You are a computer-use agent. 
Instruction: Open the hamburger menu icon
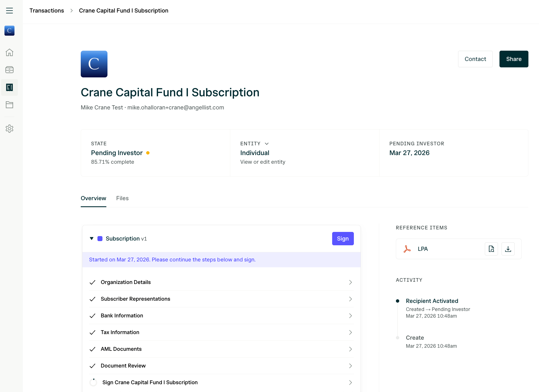pyautogui.click(x=9, y=11)
